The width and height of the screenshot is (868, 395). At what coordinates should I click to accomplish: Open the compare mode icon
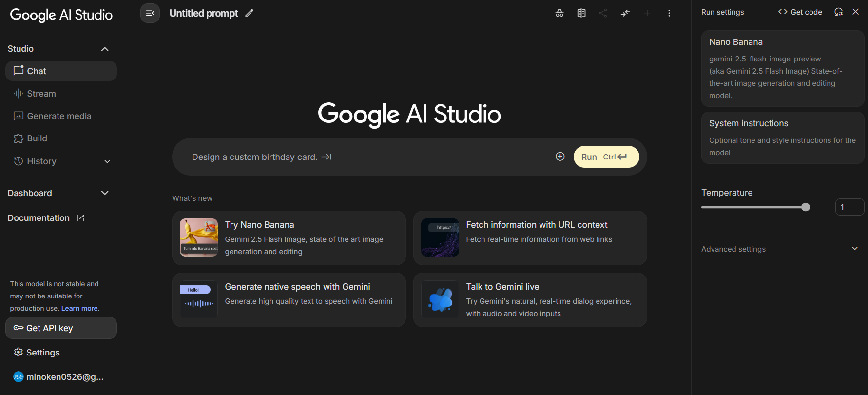581,13
